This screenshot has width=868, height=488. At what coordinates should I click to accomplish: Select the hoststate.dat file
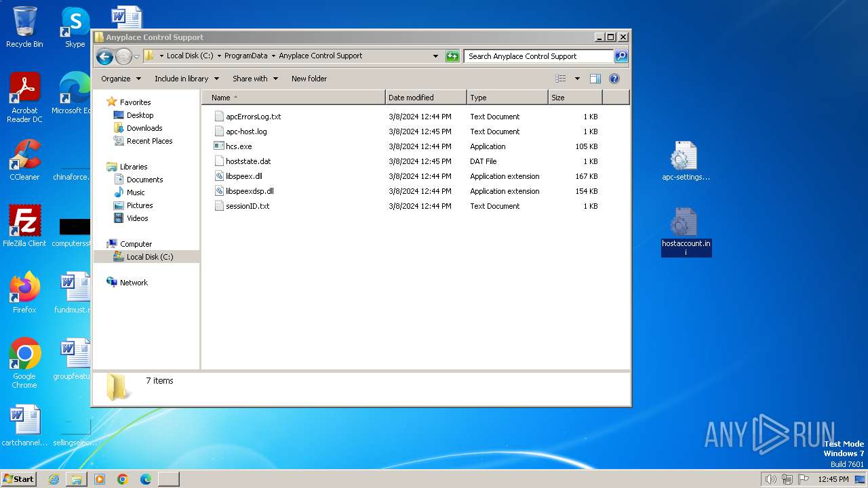point(248,161)
